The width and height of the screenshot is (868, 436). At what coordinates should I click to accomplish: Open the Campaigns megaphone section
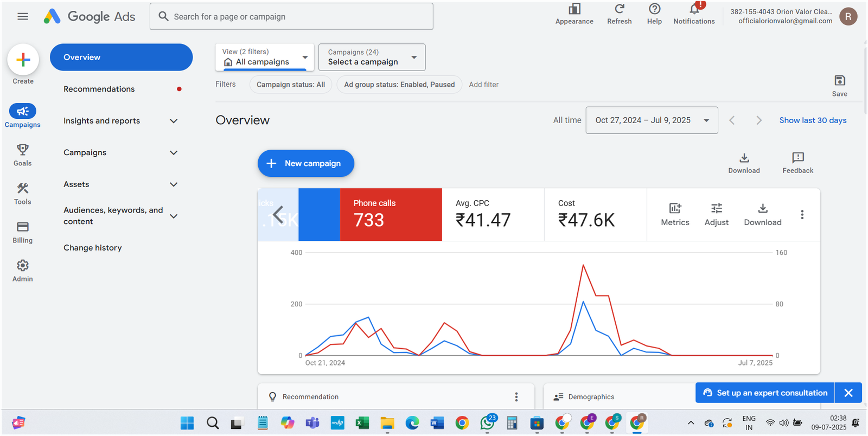click(x=23, y=116)
